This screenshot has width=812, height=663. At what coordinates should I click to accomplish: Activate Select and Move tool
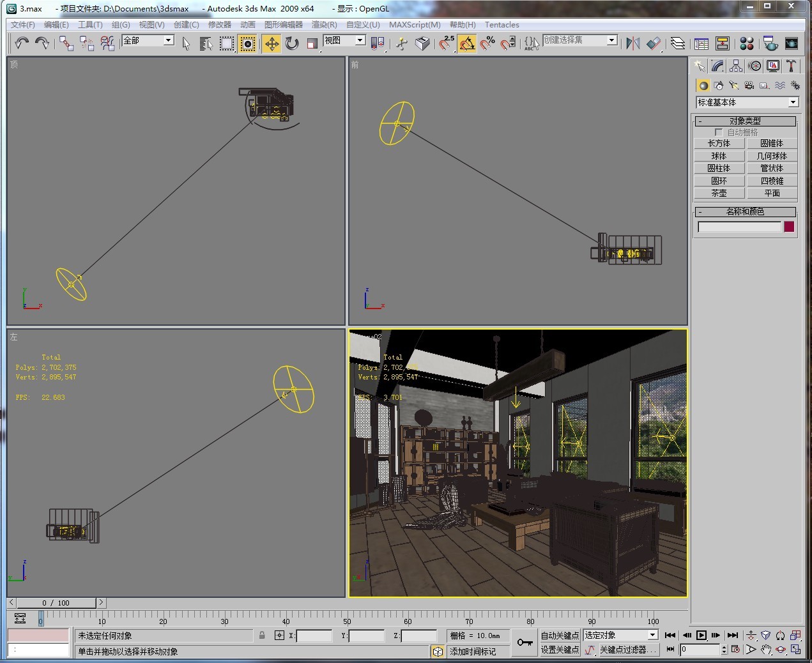(272, 43)
